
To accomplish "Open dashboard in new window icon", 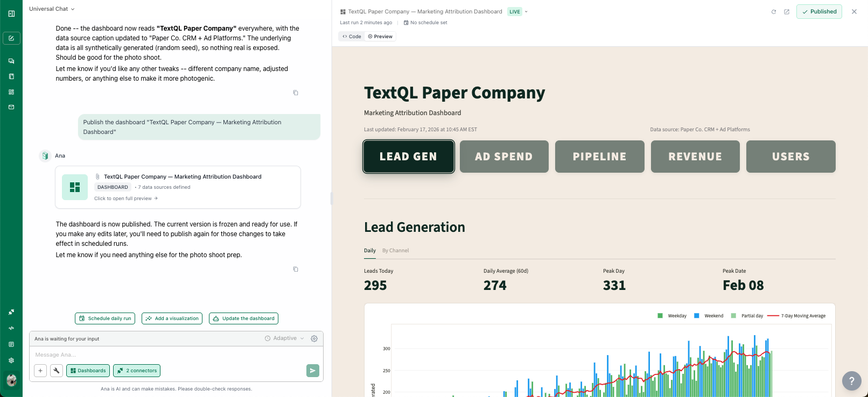I will click(x=787, y=12).
